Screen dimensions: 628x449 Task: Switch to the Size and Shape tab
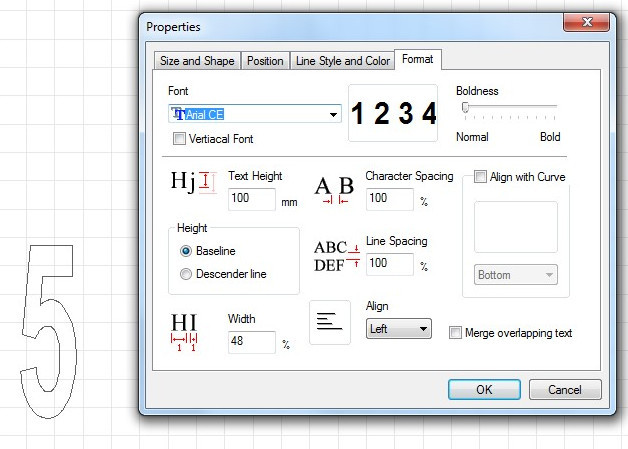[197, 61]
